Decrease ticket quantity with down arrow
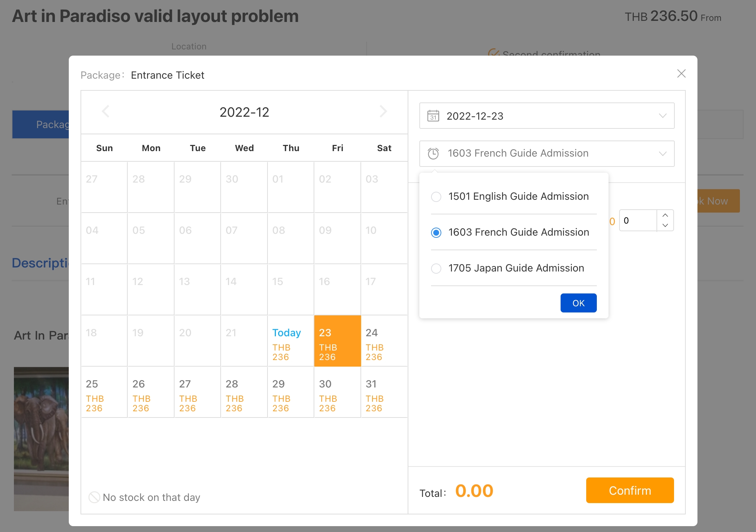This screenshot has height=532, width=756. tap(665, 225)
